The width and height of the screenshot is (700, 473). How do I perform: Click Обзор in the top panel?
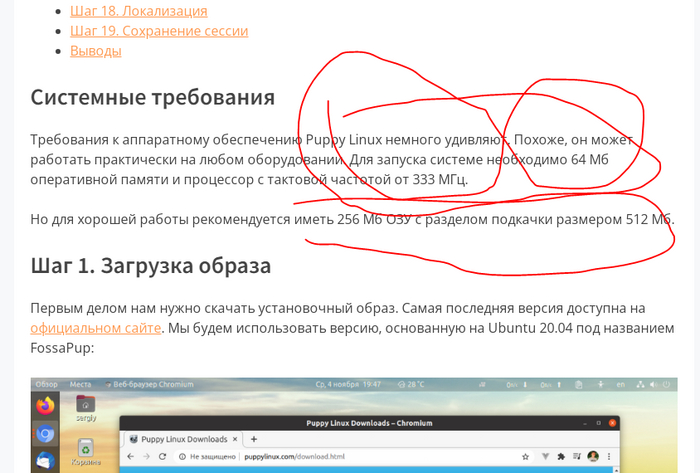[x=46, y=384]
